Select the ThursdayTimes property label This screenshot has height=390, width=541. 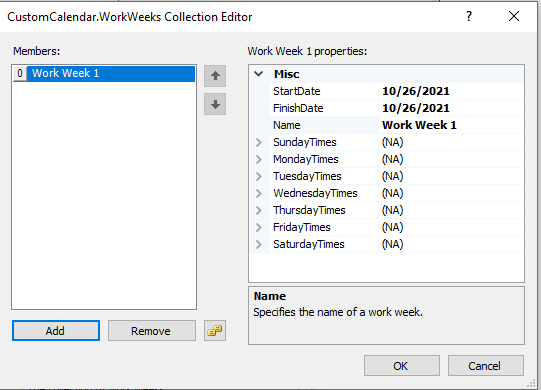(x=309, y=210)
